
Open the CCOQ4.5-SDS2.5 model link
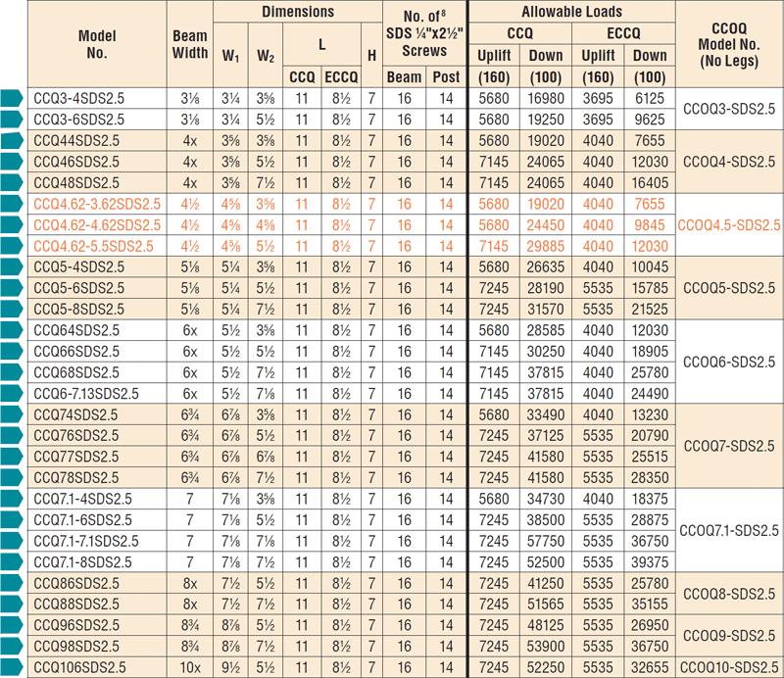click(x=728, y=225)
